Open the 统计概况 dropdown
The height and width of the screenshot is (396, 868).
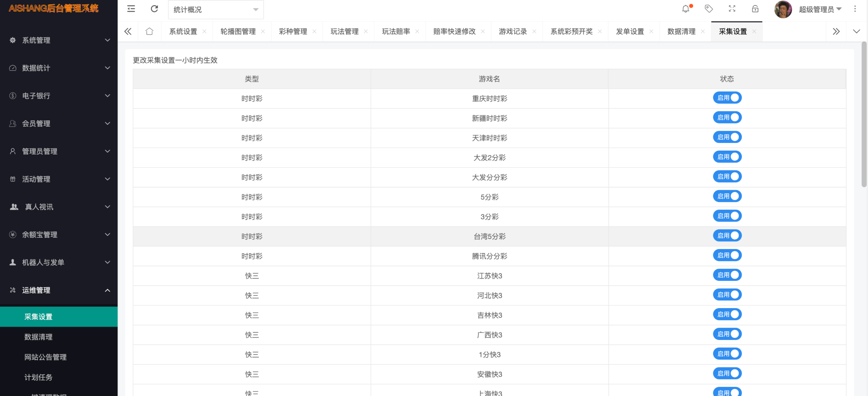[x=216, y=10]
